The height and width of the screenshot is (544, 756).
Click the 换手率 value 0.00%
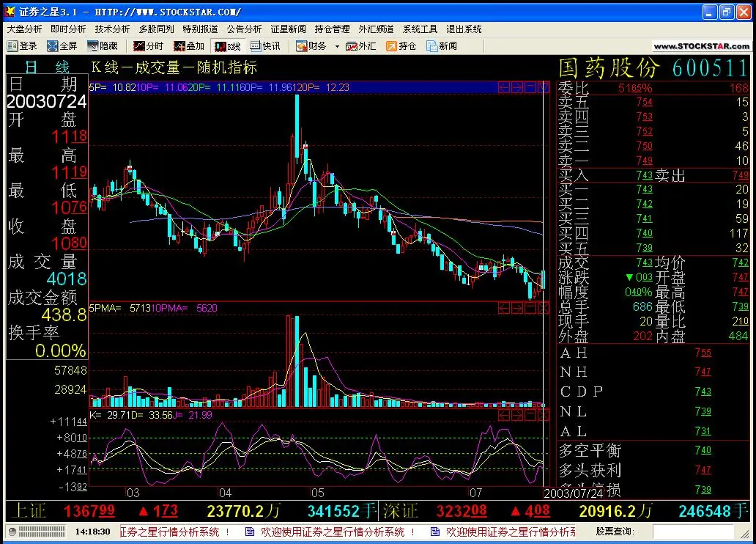[x=61, y=350]
